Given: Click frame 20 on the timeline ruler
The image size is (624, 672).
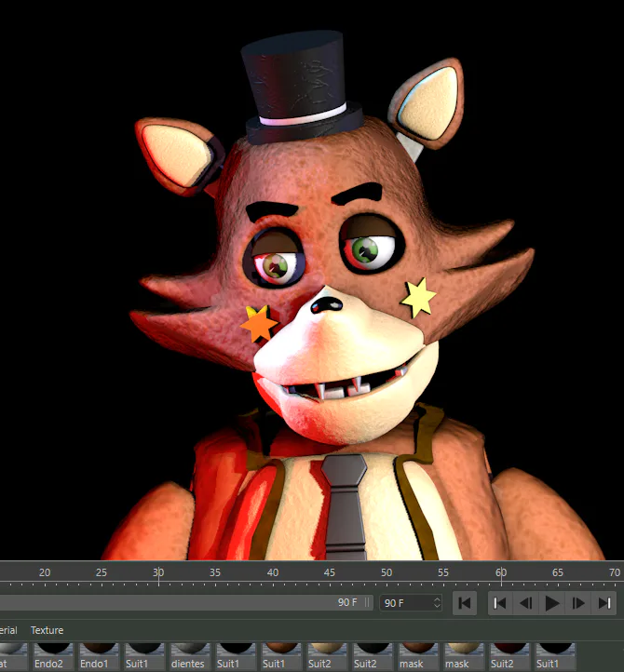Looking at the screenshot, I should point(45,572).
